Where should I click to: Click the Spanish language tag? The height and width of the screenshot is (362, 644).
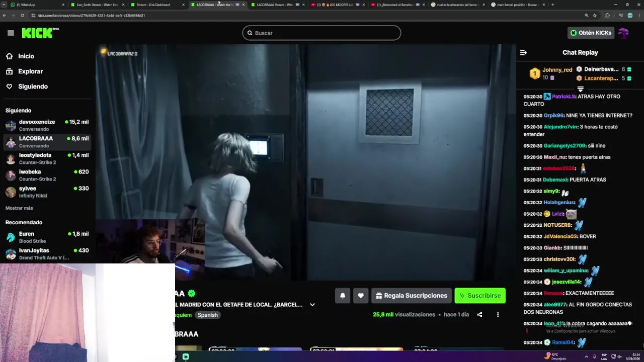(x=207, y=315)
